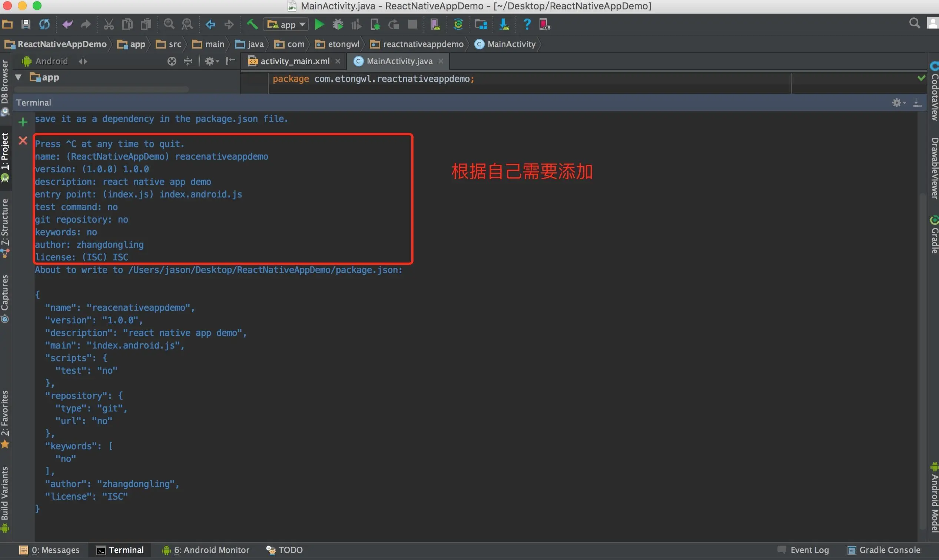The image size is (939, 560).
Task: Open project panel settings gear dropdown
Action: pos(212,61)
